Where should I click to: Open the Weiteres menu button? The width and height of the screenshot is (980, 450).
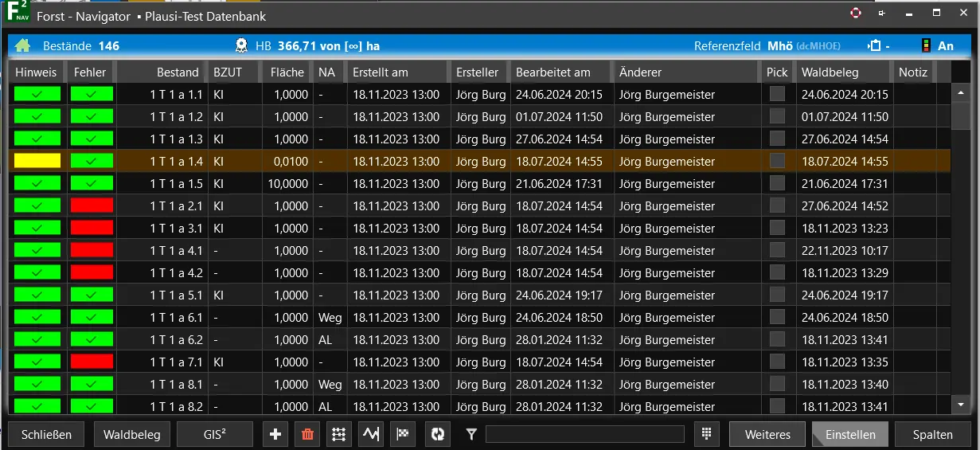pyautogui.click(x=767, y=434)
